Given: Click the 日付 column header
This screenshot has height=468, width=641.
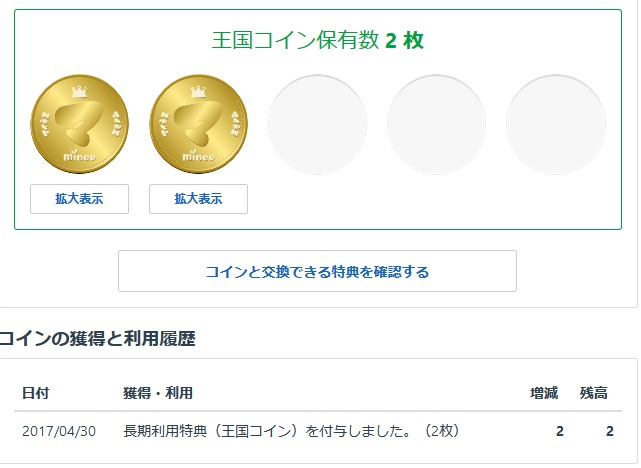Looking at the screenshot, I should (35, 393).
